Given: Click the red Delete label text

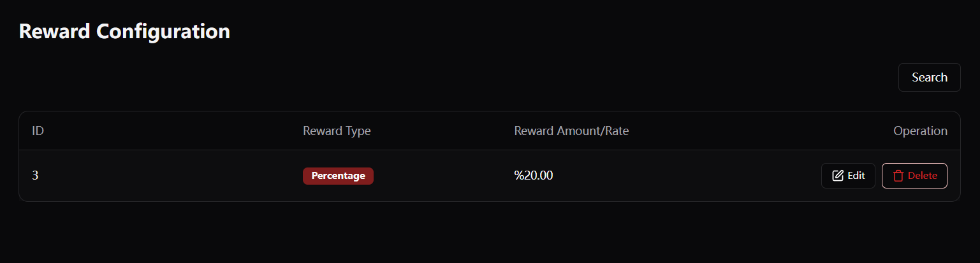Looking at the screenshot, I should (923, 176).
